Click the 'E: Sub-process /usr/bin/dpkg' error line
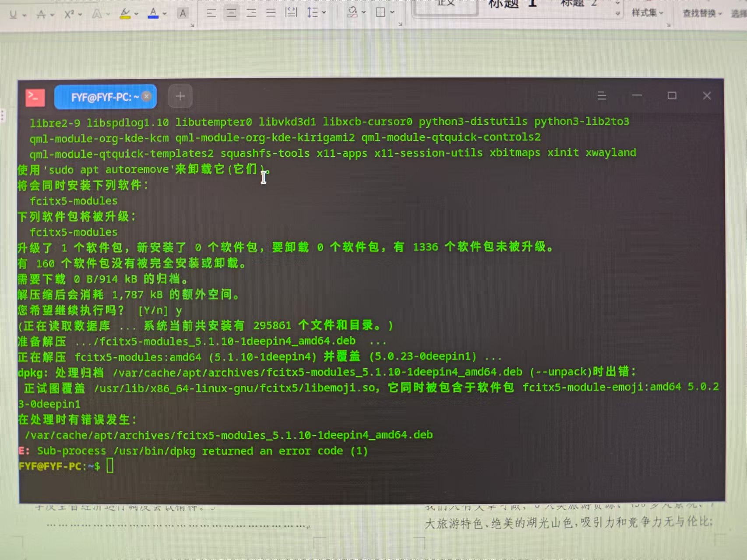The width and height of the screenshot is (747, 560). (x=194, y=451)
